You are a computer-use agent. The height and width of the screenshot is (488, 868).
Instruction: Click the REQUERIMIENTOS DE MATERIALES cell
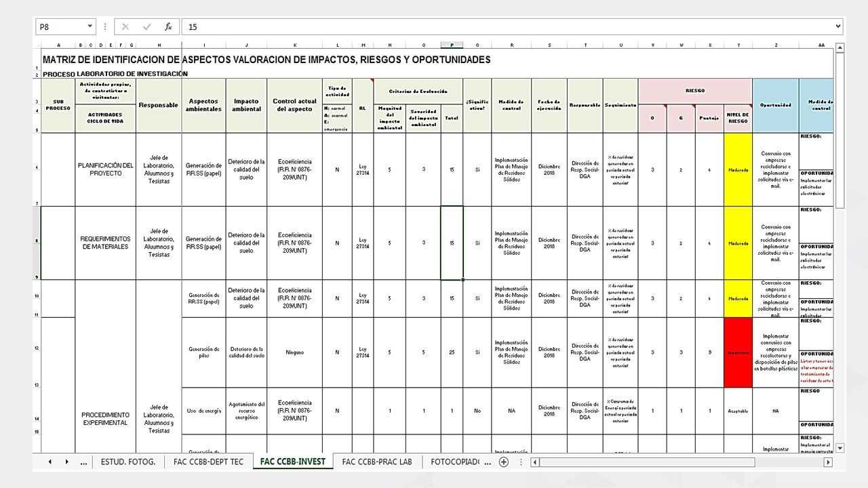tap(106, 243)
